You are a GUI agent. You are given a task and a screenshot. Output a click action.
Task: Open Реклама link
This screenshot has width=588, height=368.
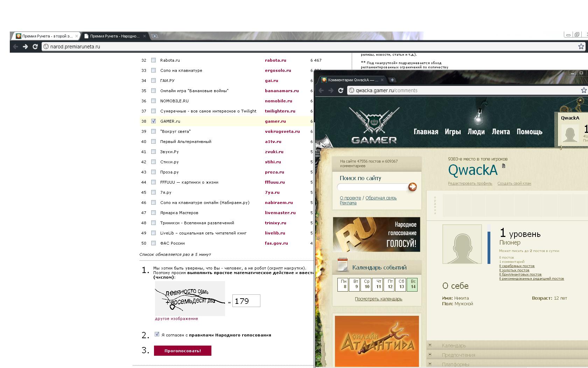coord(348,203)
